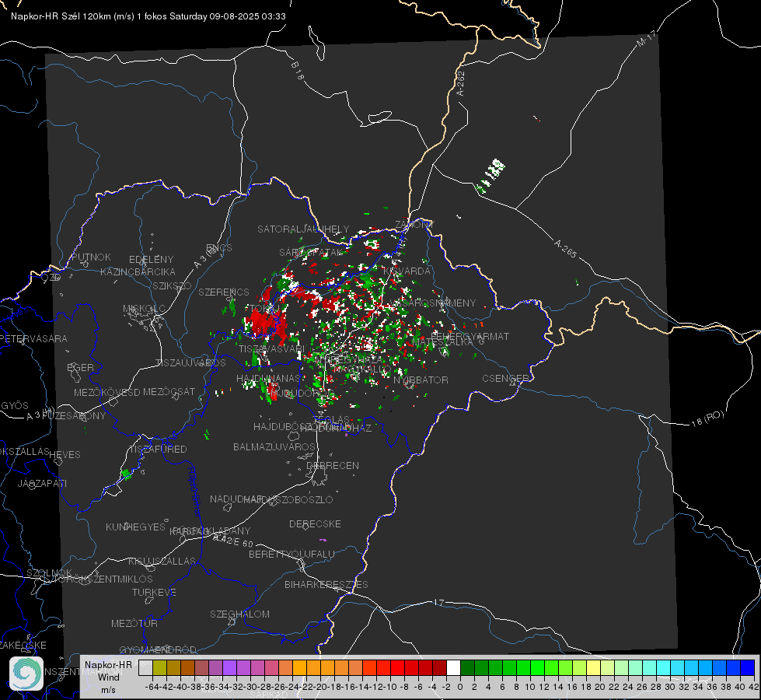Click the KUNHEGYES label
The width and height of the screenshot is (761, 700).
click(136, 527)
